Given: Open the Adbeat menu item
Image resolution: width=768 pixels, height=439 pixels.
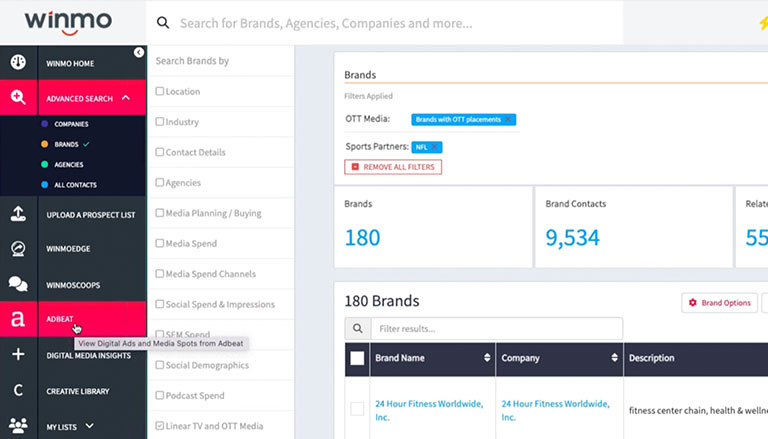Looking at the screenshot, I should [x=60, y=319].
